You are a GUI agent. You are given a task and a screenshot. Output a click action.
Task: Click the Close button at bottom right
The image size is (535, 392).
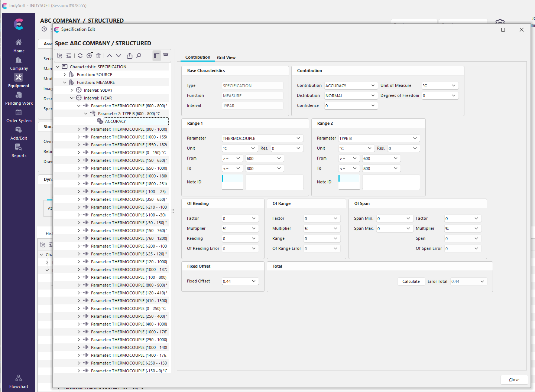pos(514,380)
